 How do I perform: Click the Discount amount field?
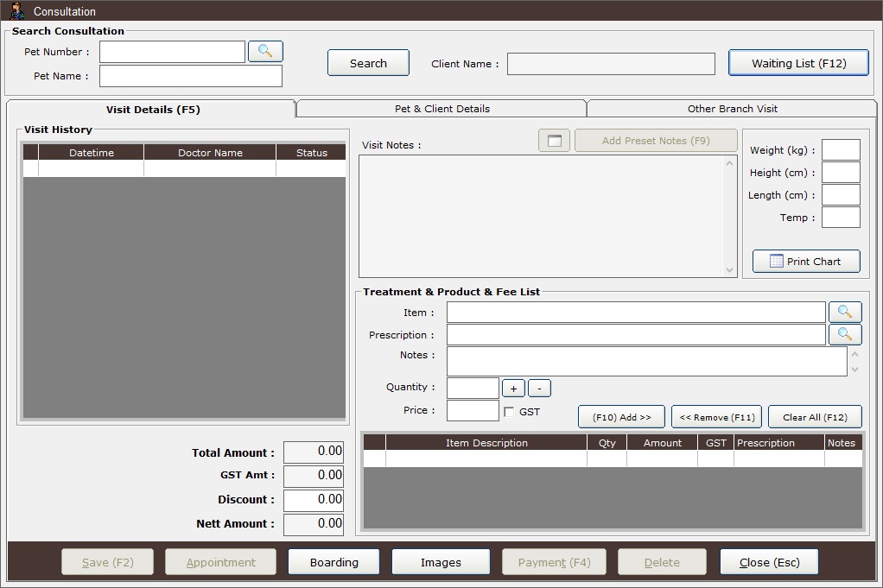pyautogui.click(x=314, y=500)
